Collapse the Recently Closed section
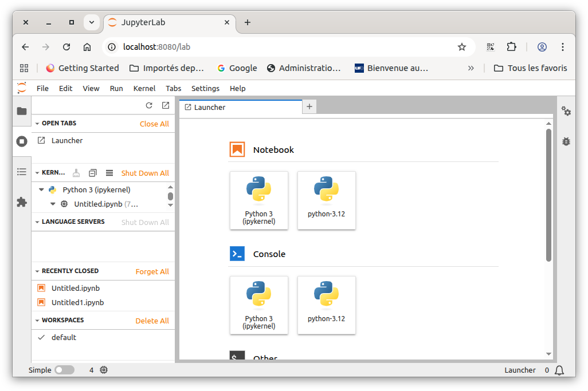Viewport: 588px width, 391px height. [x=37, y=271]
